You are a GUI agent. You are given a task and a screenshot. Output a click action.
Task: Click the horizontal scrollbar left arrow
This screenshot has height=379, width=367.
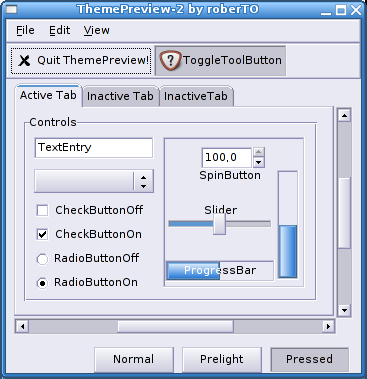tap(22, 326)
